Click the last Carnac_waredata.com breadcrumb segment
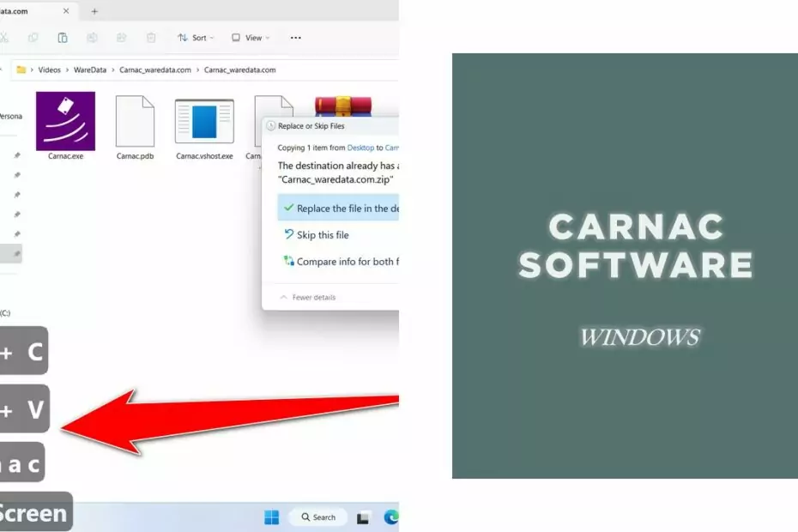Image resolution: width=798 pixels, height=532 pixels. [239, 70]
